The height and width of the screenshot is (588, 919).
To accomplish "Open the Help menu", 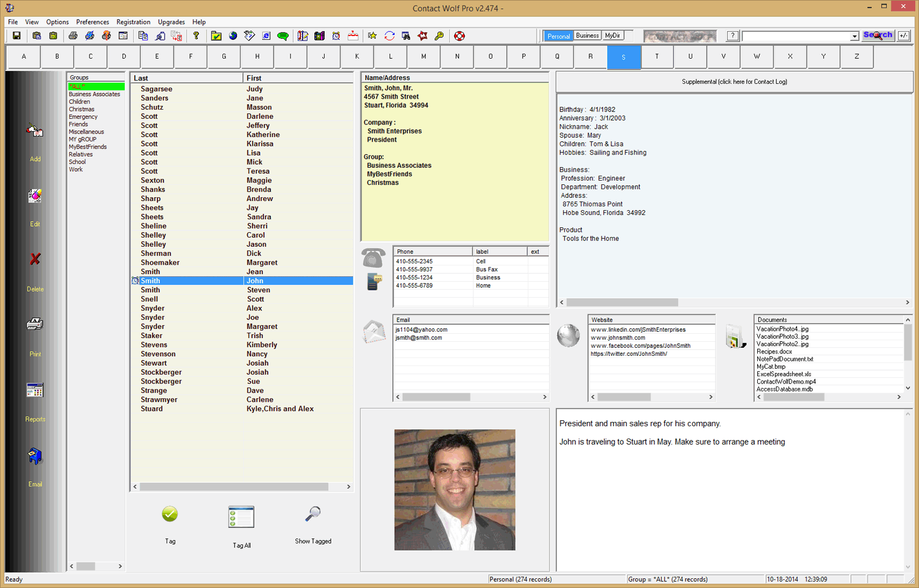I will pos(199,22).
